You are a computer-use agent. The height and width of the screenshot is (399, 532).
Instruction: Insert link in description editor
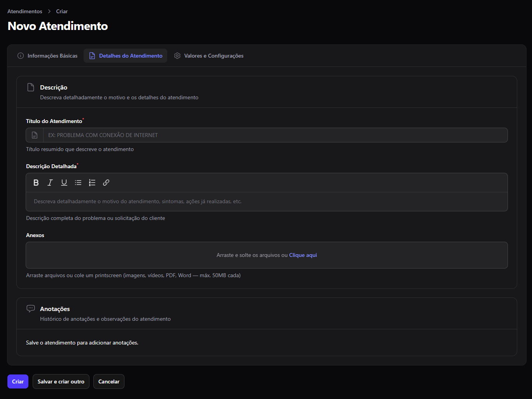[x=106, y=183]
